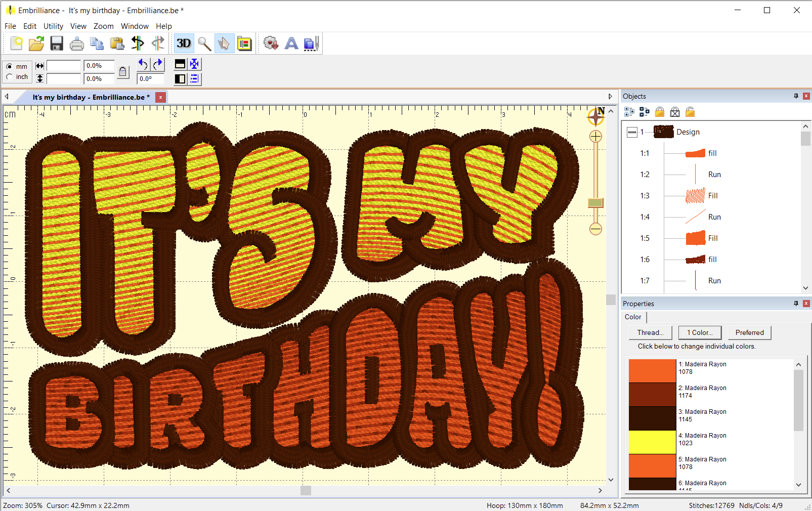Select the yellow Madeira Rayon 1023 swatch
This screenshot has height=511, width=812.
point(652,442)
